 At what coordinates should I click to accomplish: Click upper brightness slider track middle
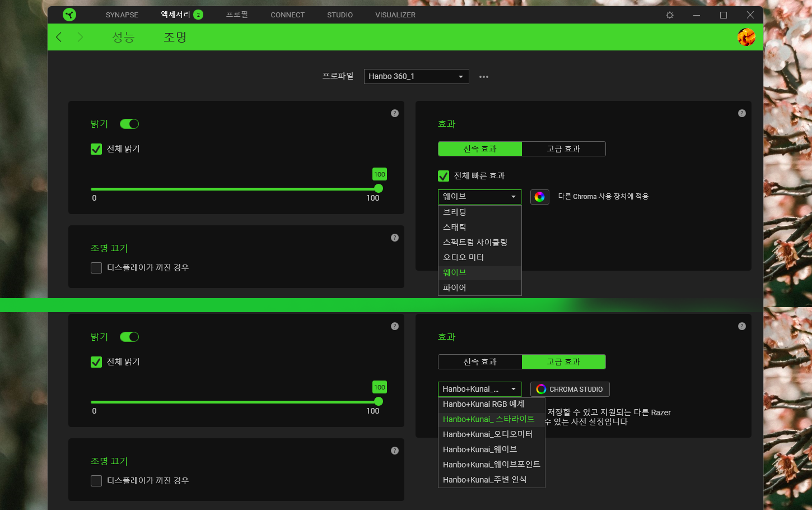click(235, 189)
